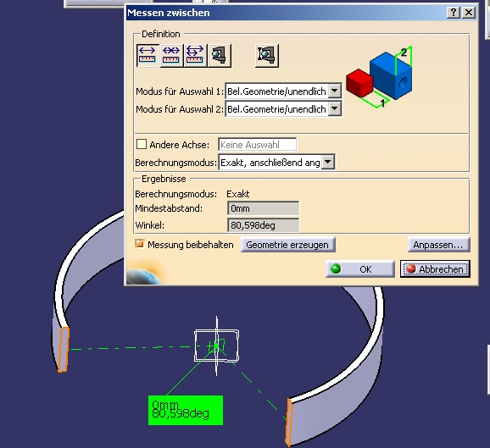Click the Abbrechen cancel button
Image resolution: width=490 pixels, height=448 pixels.
pyautogui.click(x=435, y=269)
